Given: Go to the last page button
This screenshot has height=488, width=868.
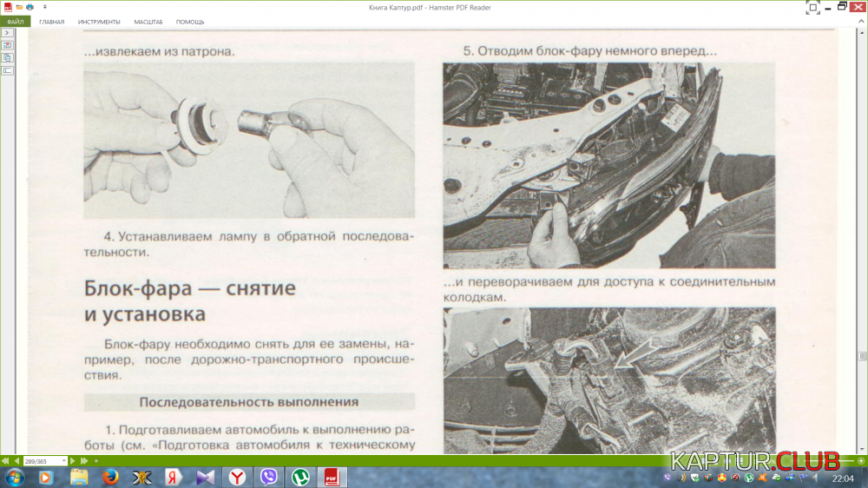Looking at the screenshot, I should click(x=84, y=461).
